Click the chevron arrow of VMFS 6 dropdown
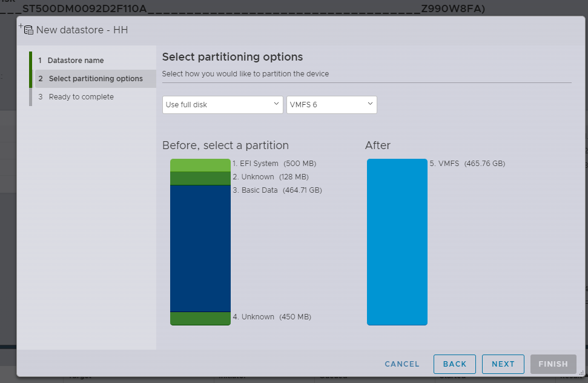This screenshot has height=383, width=588. pyautogui.click(x=370, y=104)
